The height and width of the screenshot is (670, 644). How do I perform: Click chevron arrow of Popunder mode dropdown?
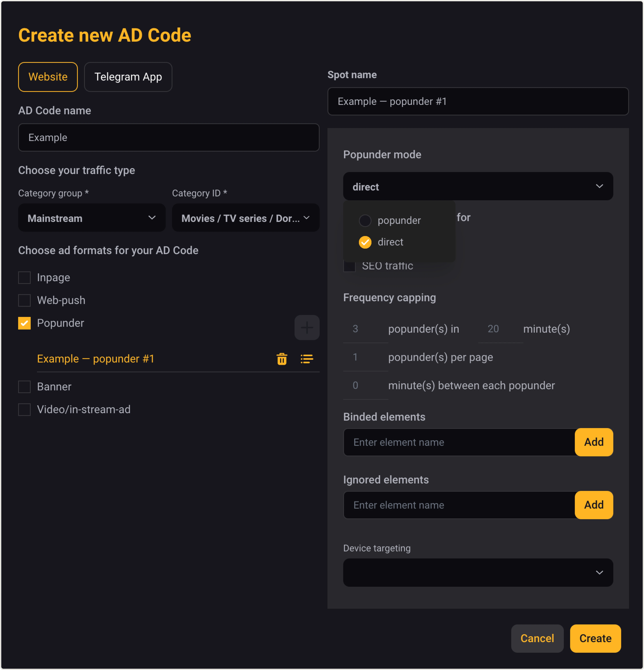coord(599,186)
